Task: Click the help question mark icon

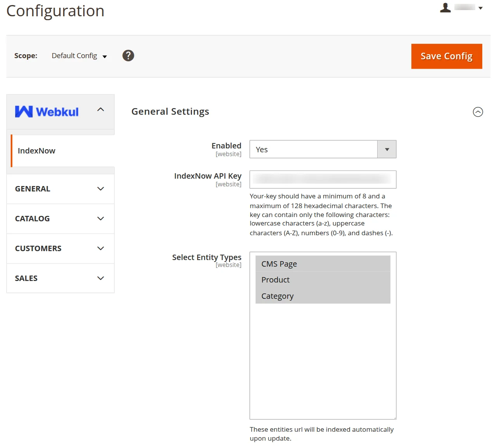Action: pos(128,56)
